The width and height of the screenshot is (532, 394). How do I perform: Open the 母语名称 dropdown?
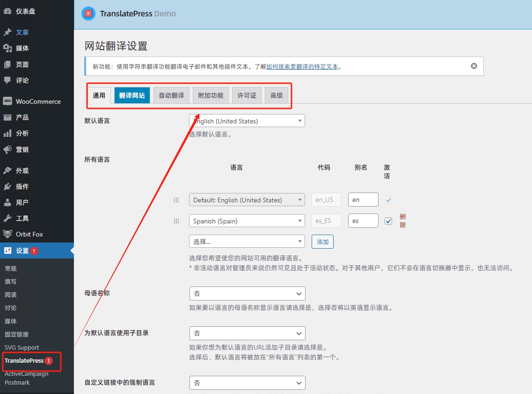click(248, 294)
